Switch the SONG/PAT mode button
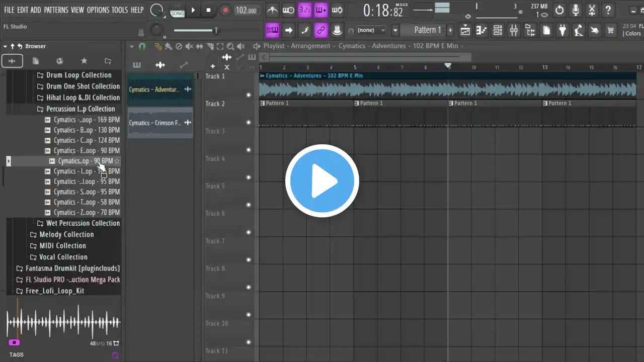Screen dimensions: 644x362 click(x=177, y=10)
